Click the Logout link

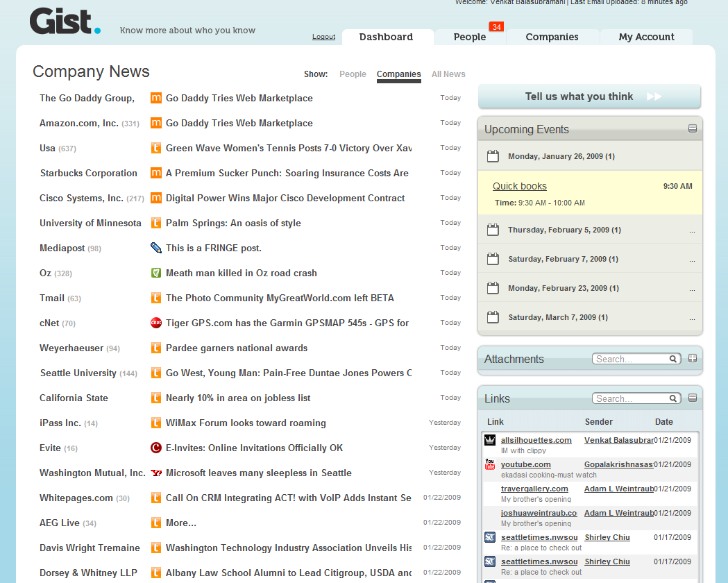point(323,37)
